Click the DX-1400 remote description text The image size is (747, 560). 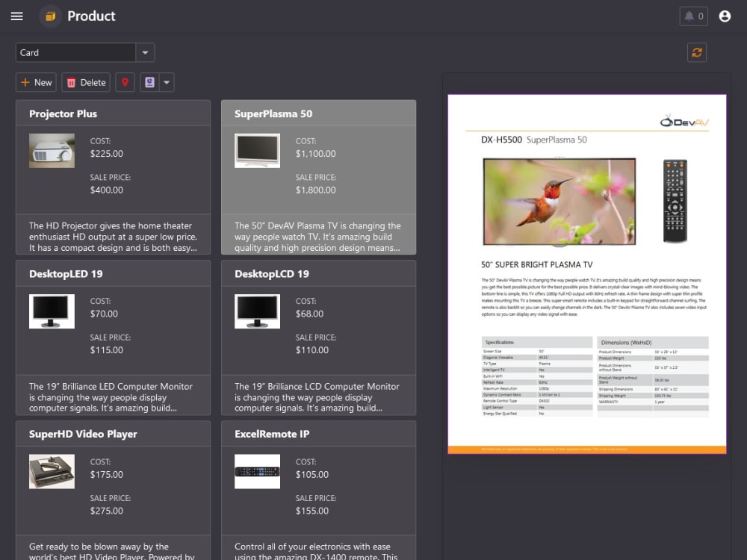coord(316,552)
